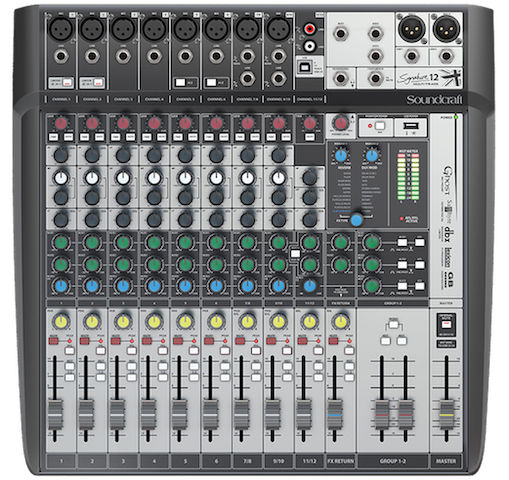Viewport: 509px width, 480px height.
Task: Click the USB type-B port
Action: pos(304,68)
